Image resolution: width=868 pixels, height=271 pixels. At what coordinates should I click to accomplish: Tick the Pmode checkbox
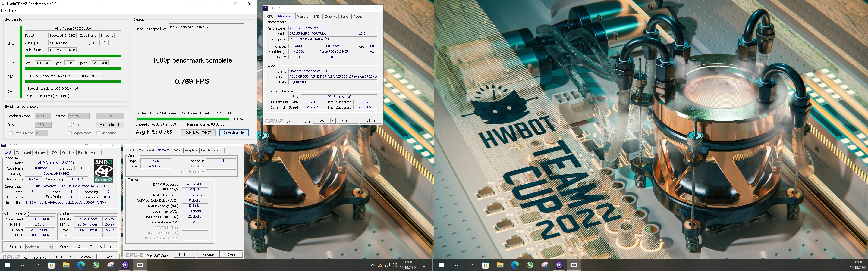tap(70, 125)
